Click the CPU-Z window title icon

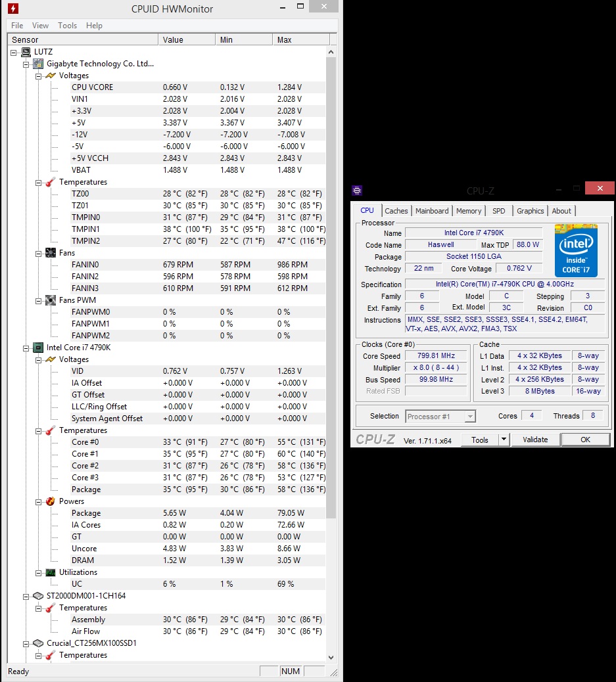click(x=357, y=190)
